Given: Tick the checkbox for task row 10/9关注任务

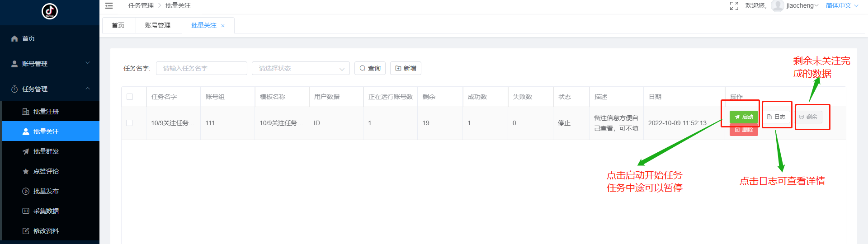Looking at the screenshot, I should (130, 123).
